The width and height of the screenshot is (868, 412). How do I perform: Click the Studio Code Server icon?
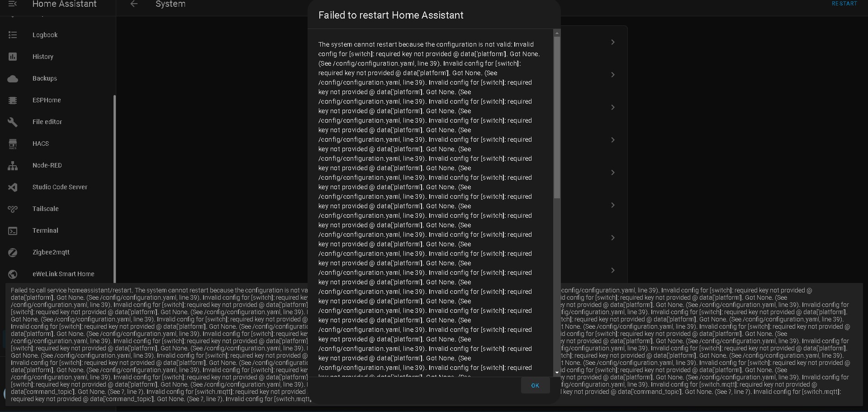[13, 187]
